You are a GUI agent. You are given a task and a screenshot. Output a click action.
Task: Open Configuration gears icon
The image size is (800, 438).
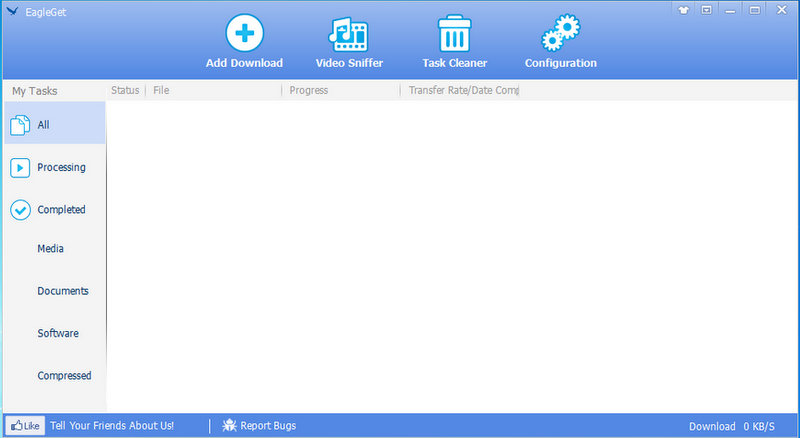tap(561, 33)
